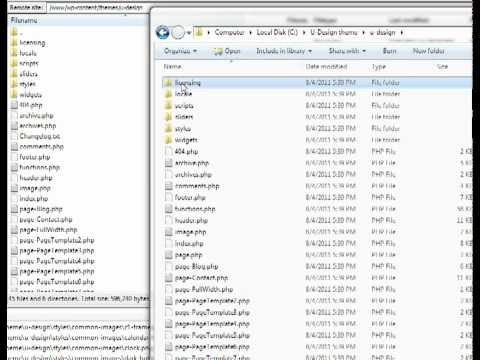Sort FileZilla remote list by Filename header

pyautogui.click(x=24, y=20)
